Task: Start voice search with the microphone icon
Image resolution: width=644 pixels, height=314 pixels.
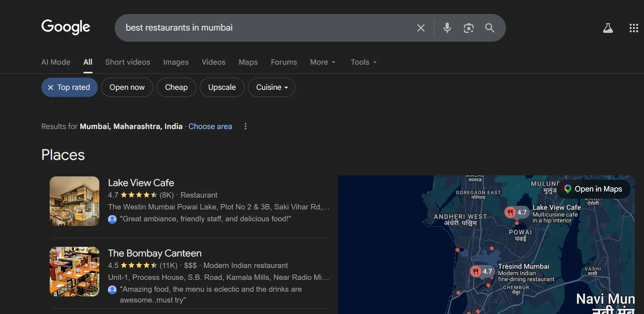Action: click(x=447, y=28)
